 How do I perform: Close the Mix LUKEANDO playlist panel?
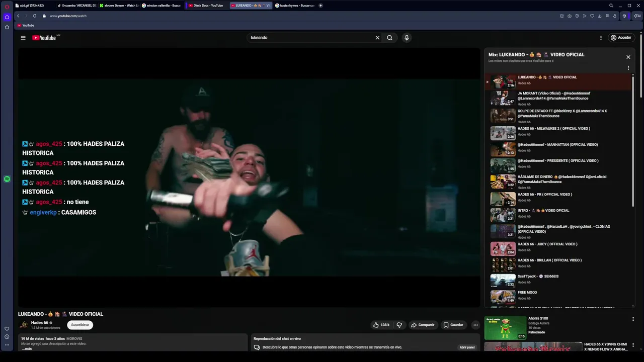628,57
